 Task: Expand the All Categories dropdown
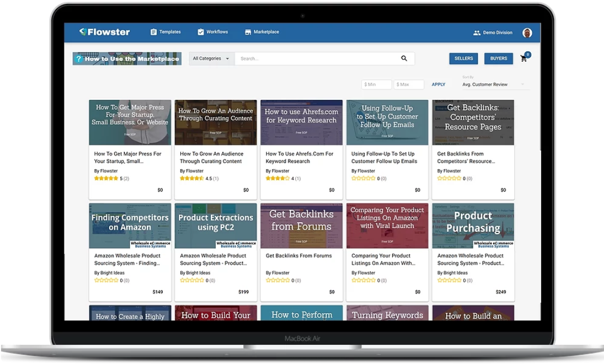pos(211,58)
